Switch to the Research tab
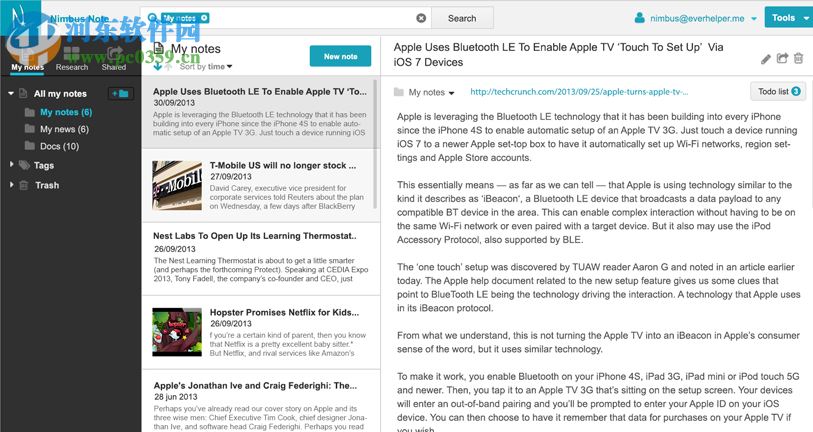The height and width of the screenshot is (432, 813). pos(72,60)
